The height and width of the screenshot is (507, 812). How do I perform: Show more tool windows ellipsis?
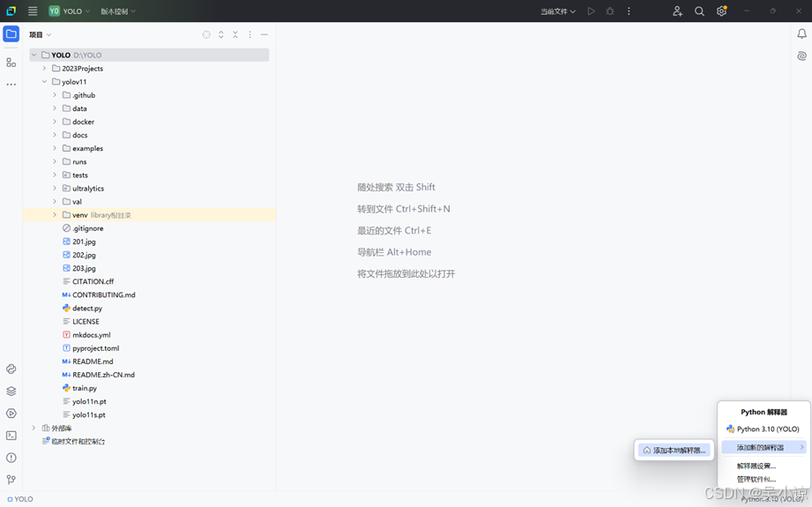[11, 84]
